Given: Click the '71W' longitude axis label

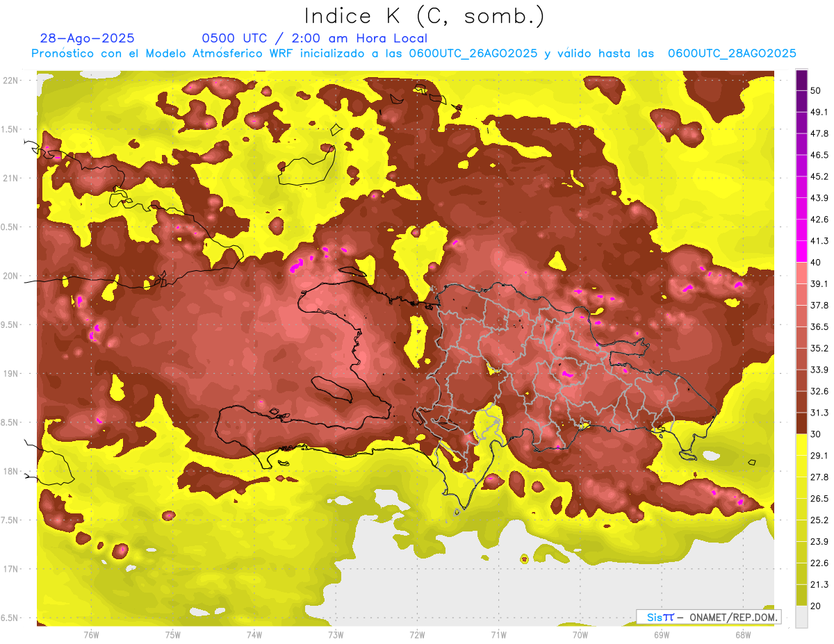Looking at the screenshot, I should (x=498, y=635).
